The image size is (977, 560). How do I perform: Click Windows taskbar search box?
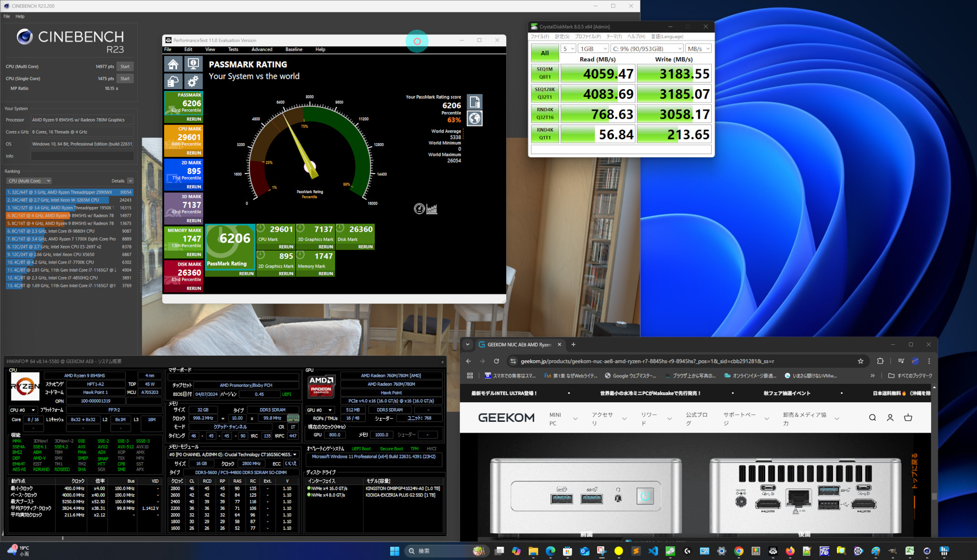446,551
